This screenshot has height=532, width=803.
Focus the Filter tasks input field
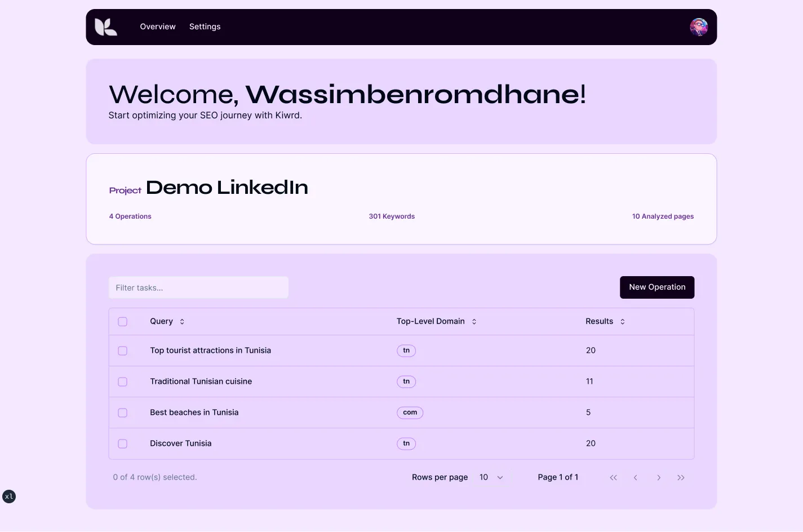pyautogui.click(x=198, y=287)
